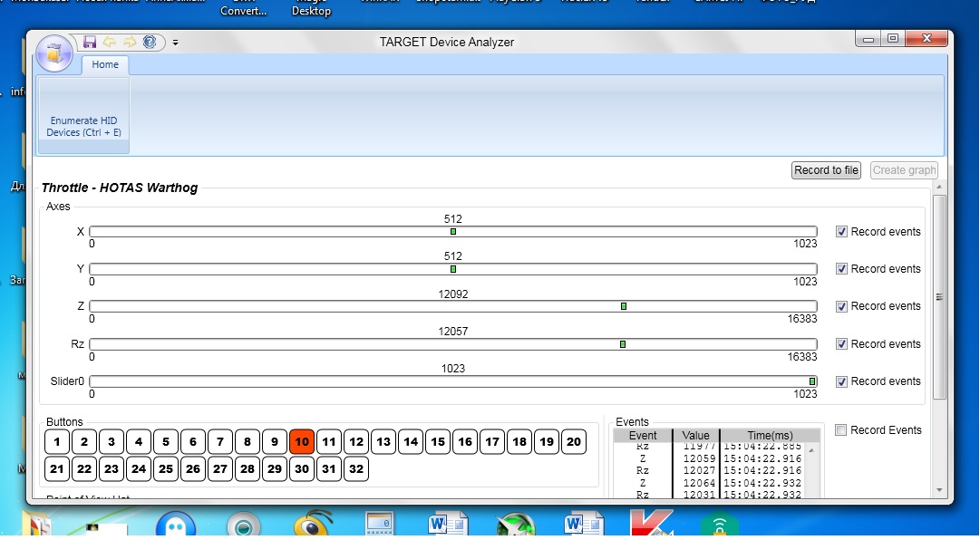Click the Record to file button
Screen dimensions: 980x559
click(x=826, y=170)
